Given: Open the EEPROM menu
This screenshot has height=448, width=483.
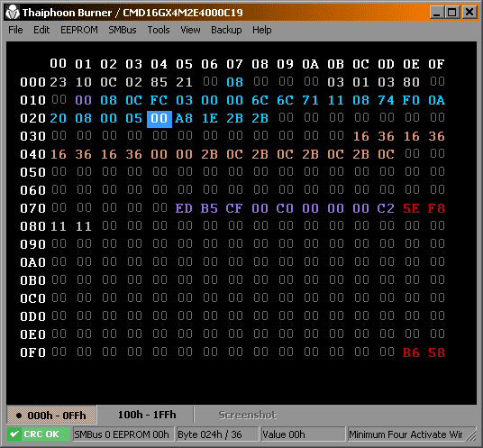Looking at the screenshot, I should (79, 30).
